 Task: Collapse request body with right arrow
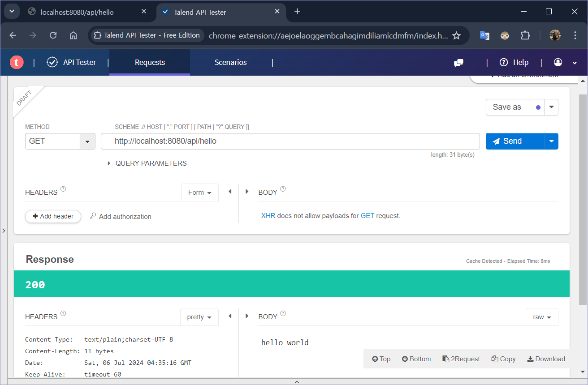(x=247, y=192)
